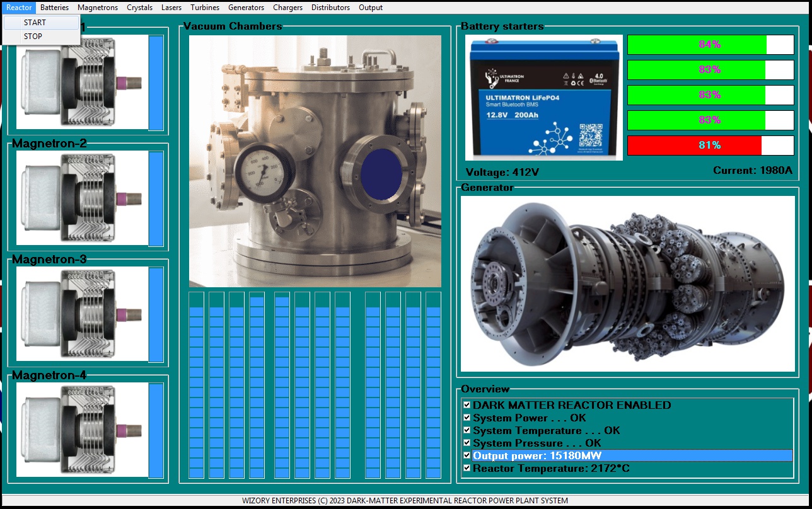
Task: Click the Magnetron-1 level bar
Action: pos(156,83)
